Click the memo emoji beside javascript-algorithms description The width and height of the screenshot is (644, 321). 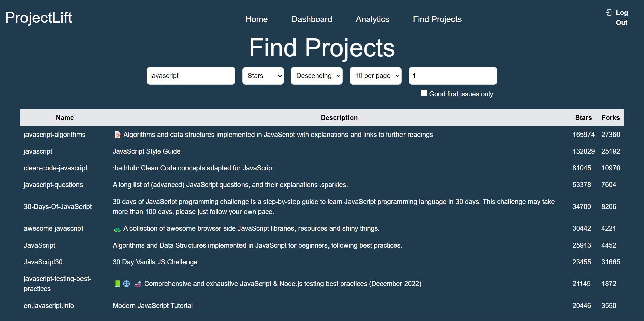point(117,135)
